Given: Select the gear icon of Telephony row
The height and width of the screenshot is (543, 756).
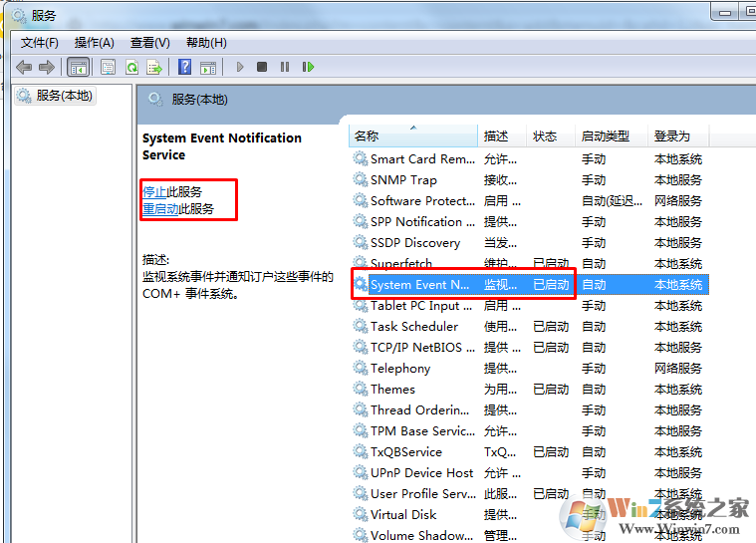Looking at the screenshot, I should [x=361, y=368].
